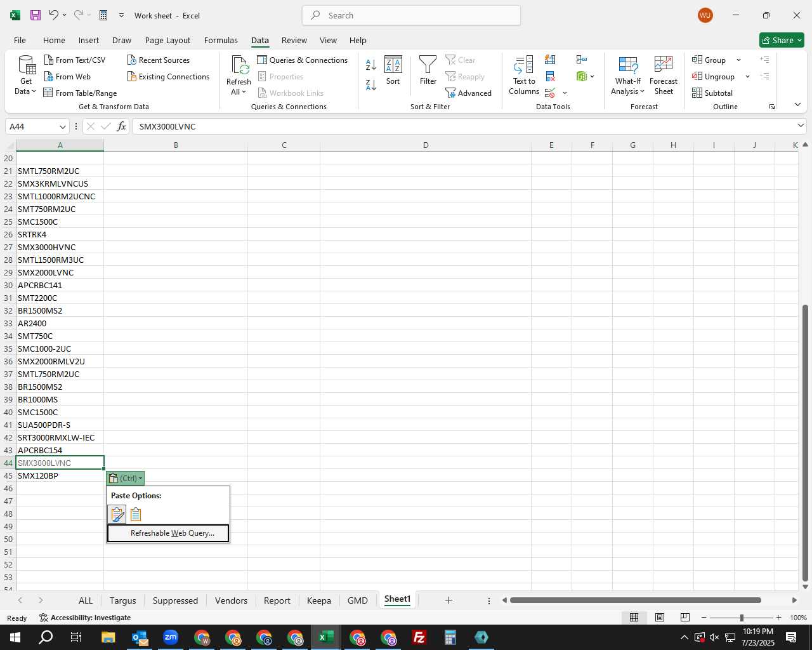Open the calculator quick access icon
Image resolution: width=812 pixels, height=650 pixels.
pyautogui.click(x=103, y=15)
